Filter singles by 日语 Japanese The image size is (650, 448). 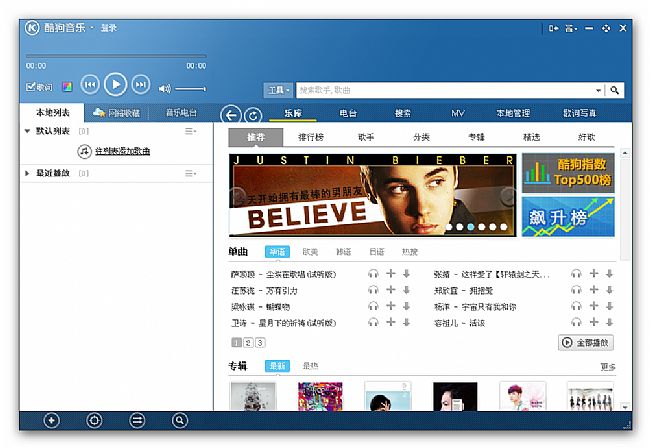377,252
